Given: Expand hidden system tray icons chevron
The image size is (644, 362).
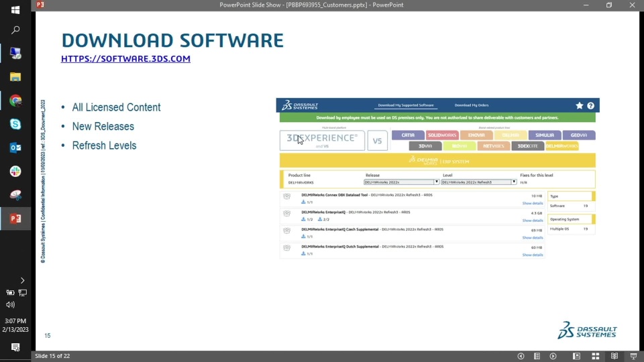Looking at the screenshot, I should click(x=22, y=280).
